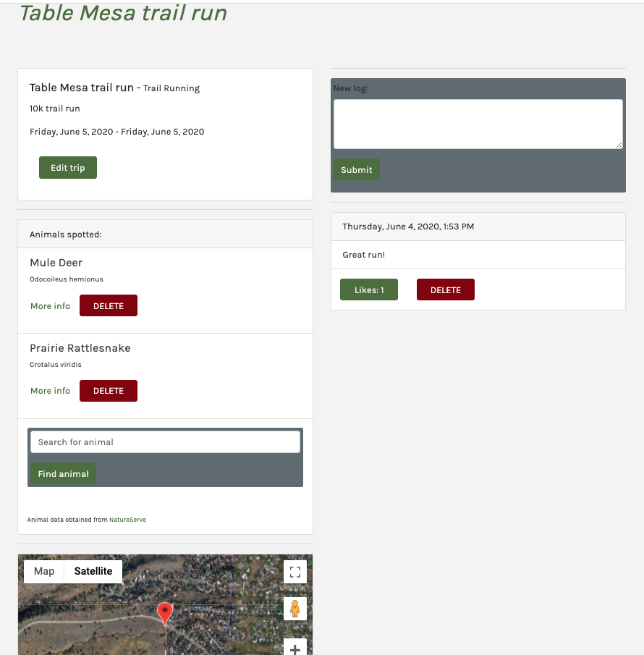
Task: Click the fullscreen icon on the map
Action: [x=295, y=572]
